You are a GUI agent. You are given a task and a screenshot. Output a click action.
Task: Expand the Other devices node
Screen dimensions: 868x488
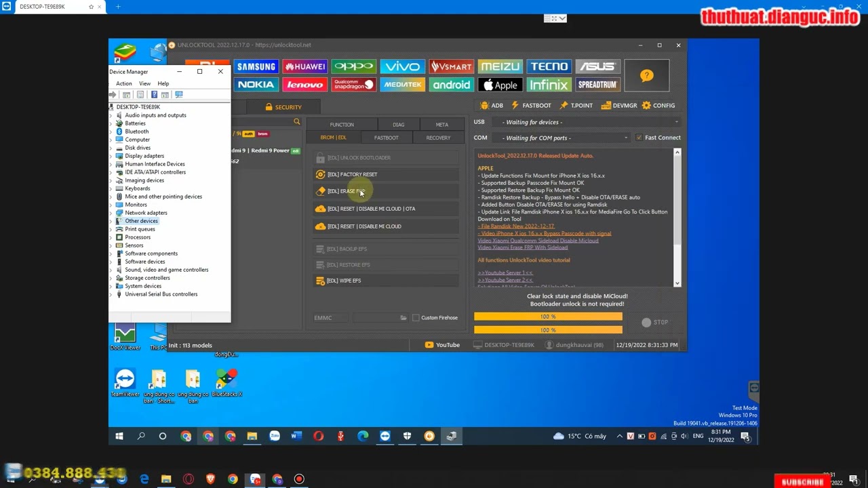(111, 221)
